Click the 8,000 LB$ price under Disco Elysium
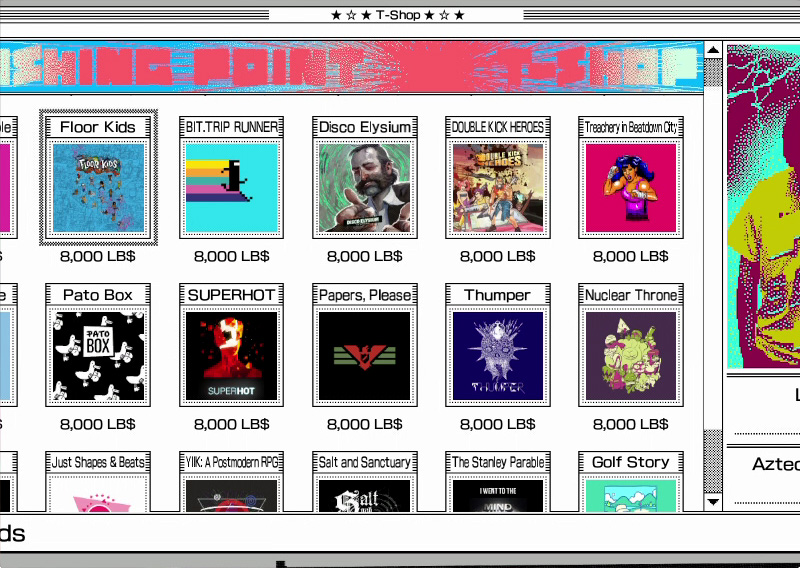The height and width of the screenshot is (568, 800). (x=365, y=256)
